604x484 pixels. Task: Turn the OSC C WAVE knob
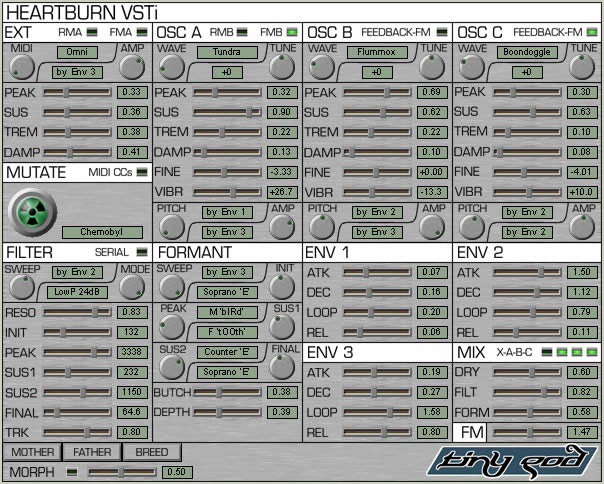tap(471, 67)
